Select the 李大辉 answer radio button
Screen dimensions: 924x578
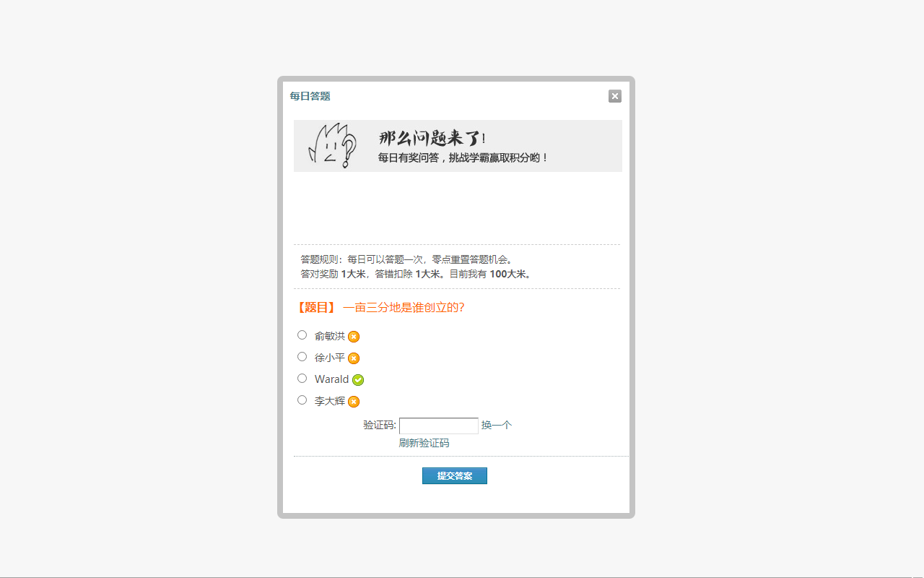302,400
